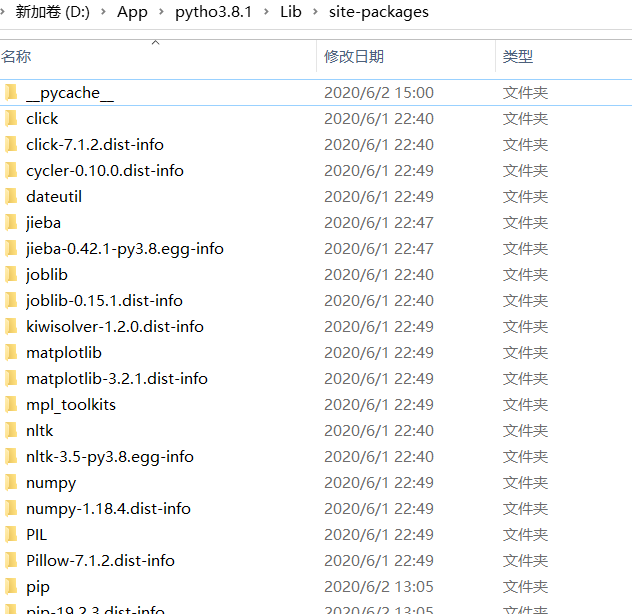Select the dateutil folder name
Screen dimensions: 632x614
(x=54, y=197)
